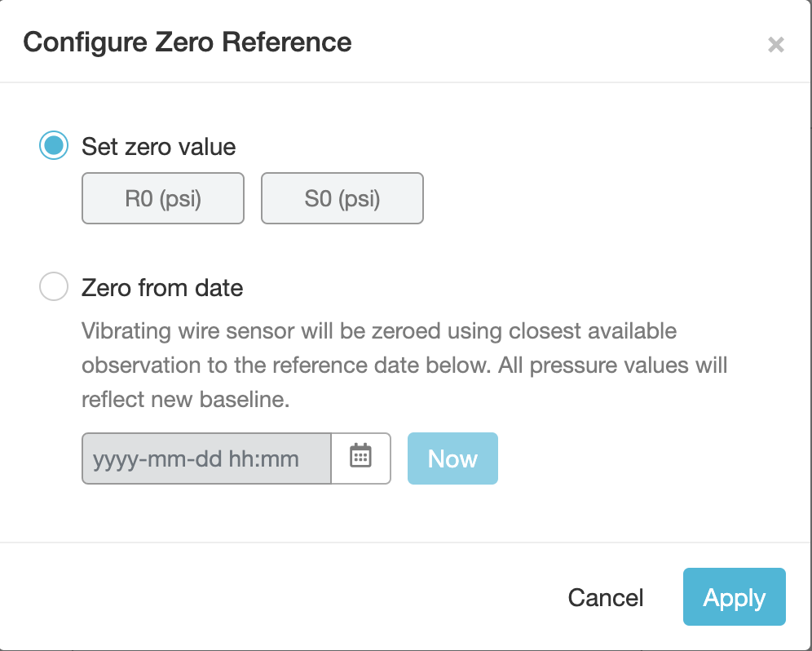Apply the zero reference settings
Image resolution: width=812 pixels, height=651 pixels.
734,596
